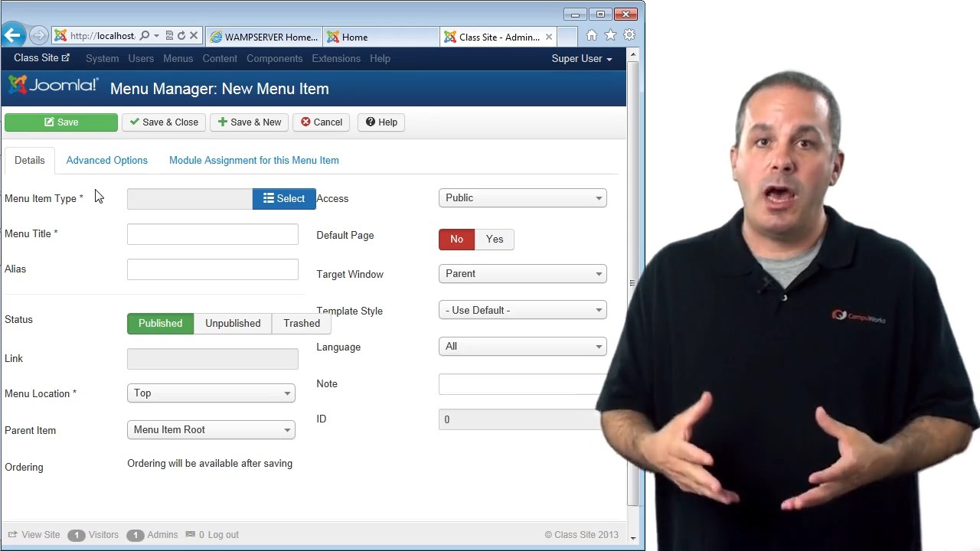
Task: Click the Note input field
Action: (x=523, y=383)
